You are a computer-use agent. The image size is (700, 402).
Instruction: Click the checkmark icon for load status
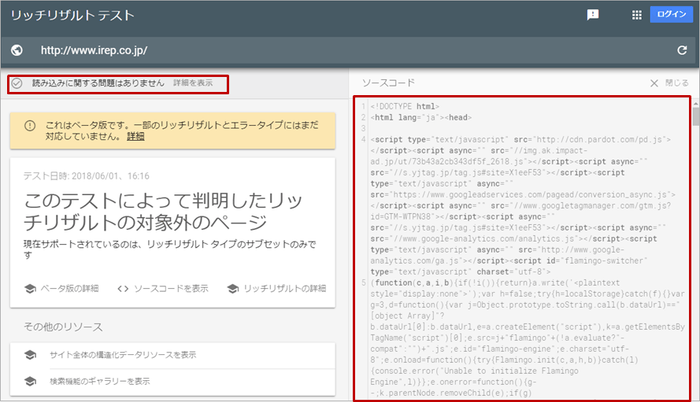point(17,84)
